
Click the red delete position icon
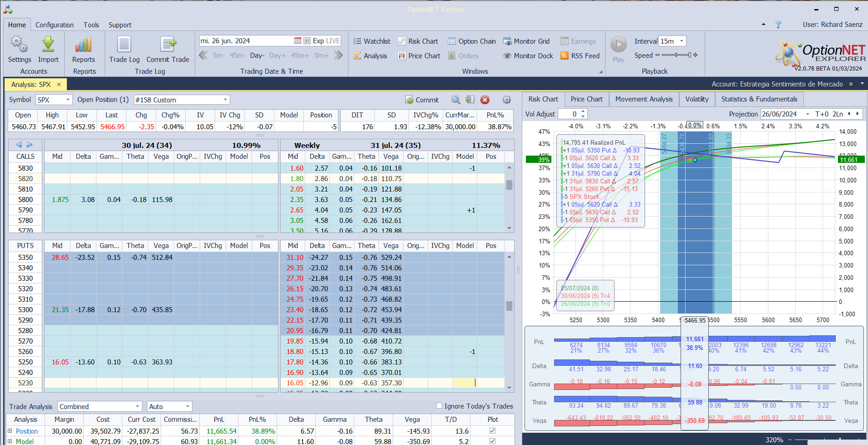(x=485, y=100)
